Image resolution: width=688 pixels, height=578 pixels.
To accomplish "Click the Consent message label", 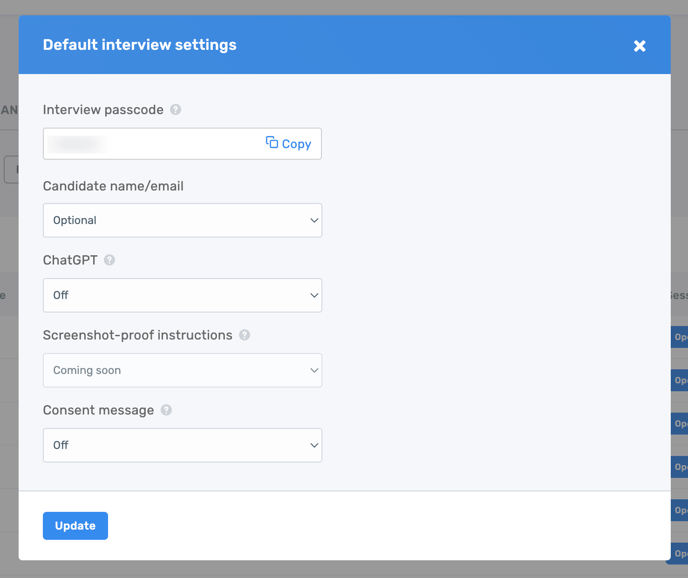I will pyautogui.click(x=98, y=410).
